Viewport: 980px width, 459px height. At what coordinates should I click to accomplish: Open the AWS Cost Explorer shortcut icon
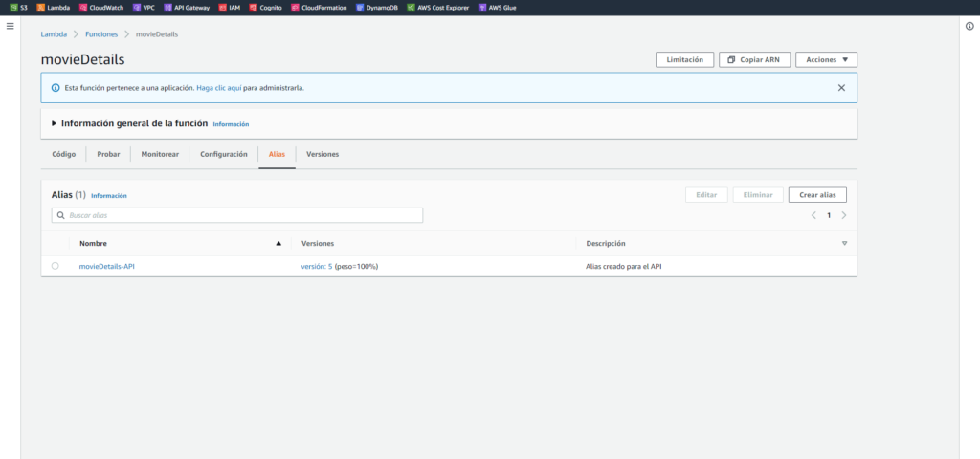pyautogui.click(x=411, y=8)
